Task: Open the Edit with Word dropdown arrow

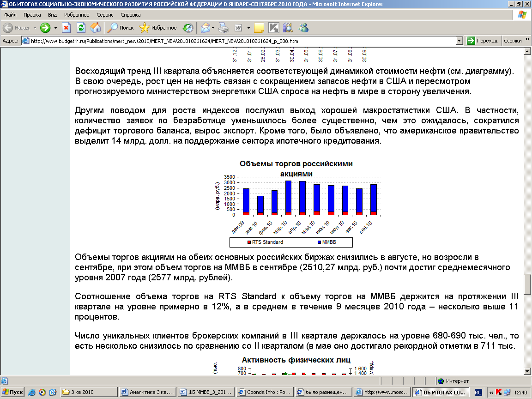Action: point(248,28)
